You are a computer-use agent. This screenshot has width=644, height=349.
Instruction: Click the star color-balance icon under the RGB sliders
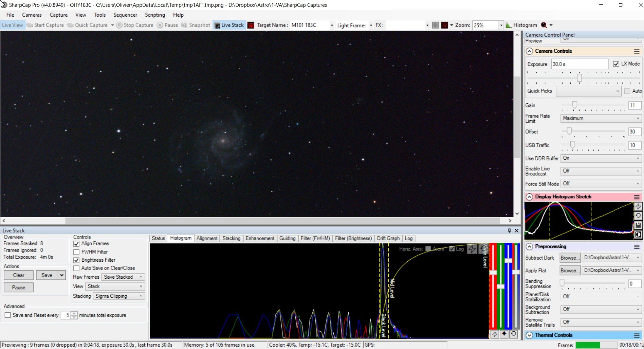[504, 334]
